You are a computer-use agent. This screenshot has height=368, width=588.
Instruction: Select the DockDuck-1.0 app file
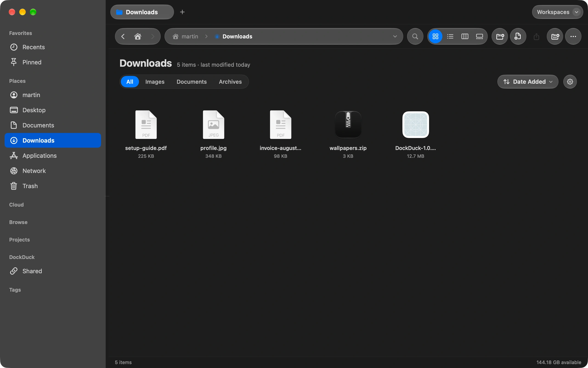click(x=416, y=134)
